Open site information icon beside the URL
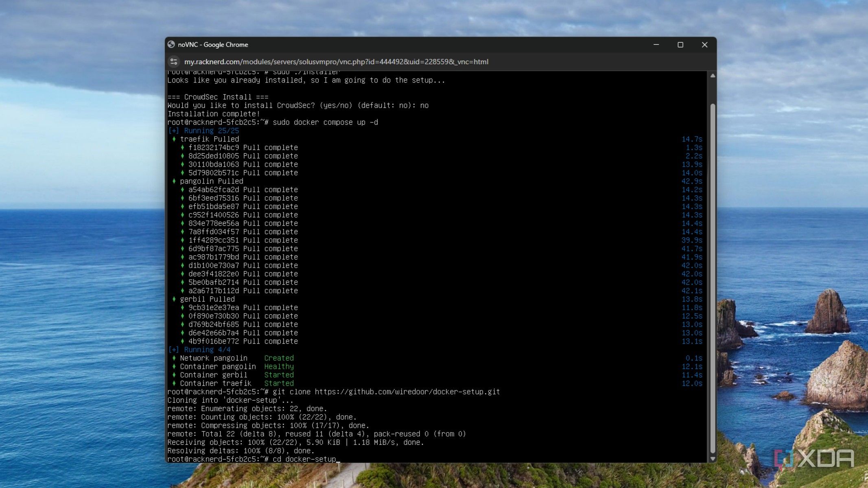 coord(174,62)
